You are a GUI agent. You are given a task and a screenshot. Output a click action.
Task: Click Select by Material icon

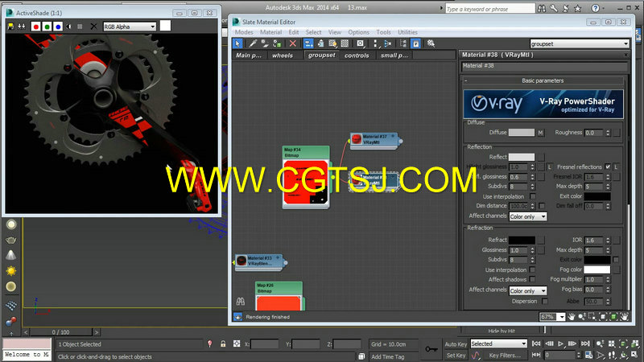431,43
